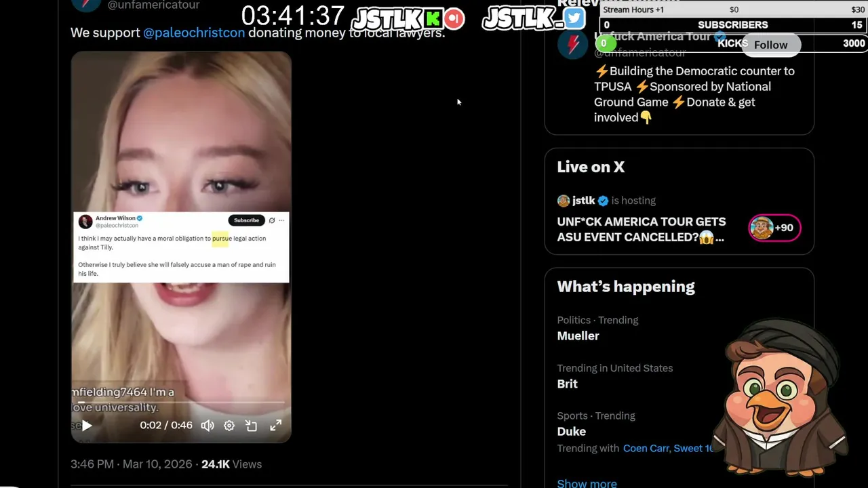Click the Kick logo icon in overlay
868x488 pixels.
click(x=433, y=18)
